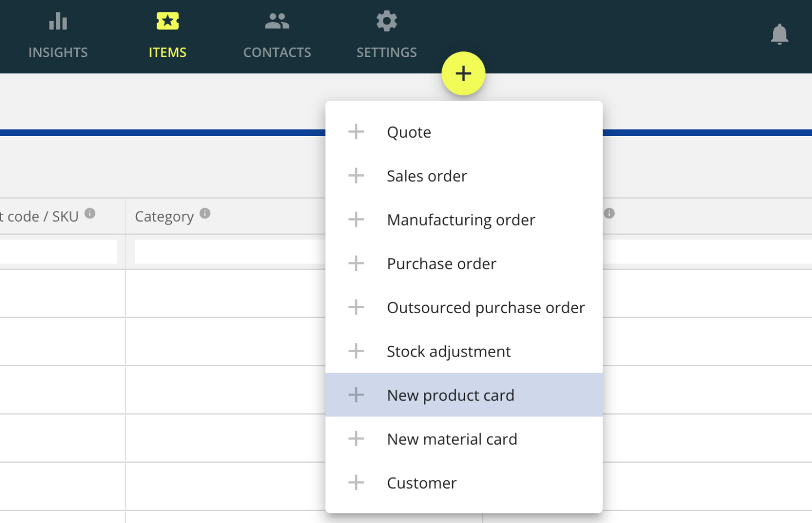Select New product card from the menu
812x523 pixels.
coord(450,395)
